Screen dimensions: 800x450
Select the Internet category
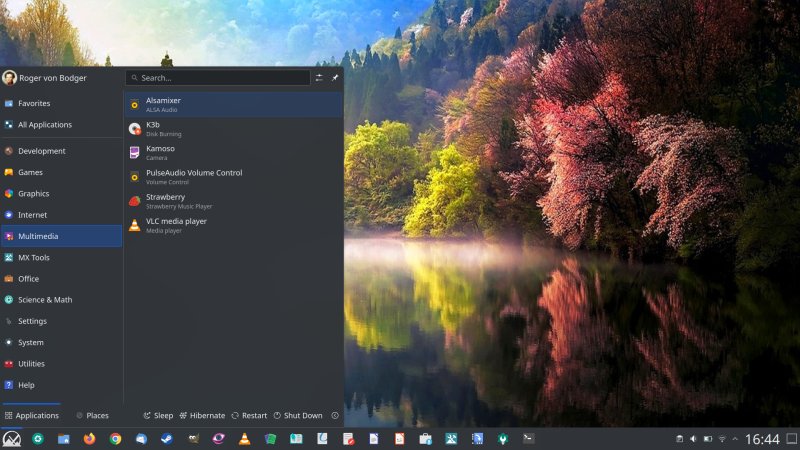coord(32,215)
